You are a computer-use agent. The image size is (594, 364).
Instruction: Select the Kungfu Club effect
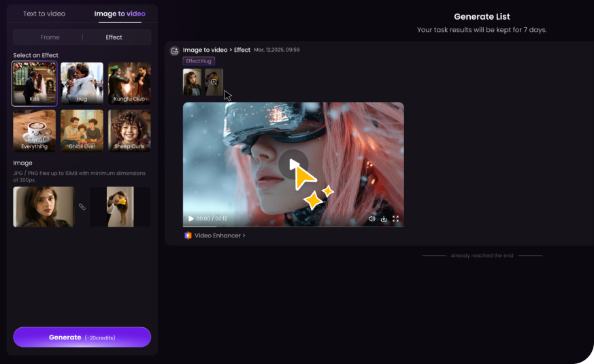(129, 84)
